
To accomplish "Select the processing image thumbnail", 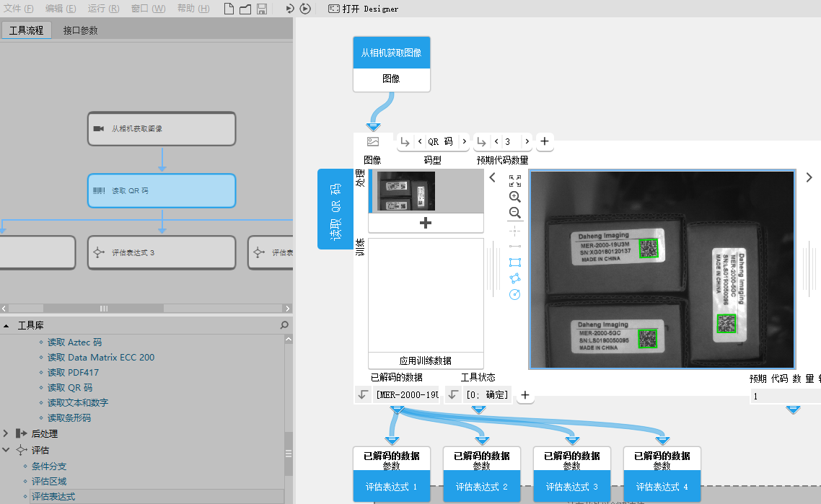I will 406,191.
